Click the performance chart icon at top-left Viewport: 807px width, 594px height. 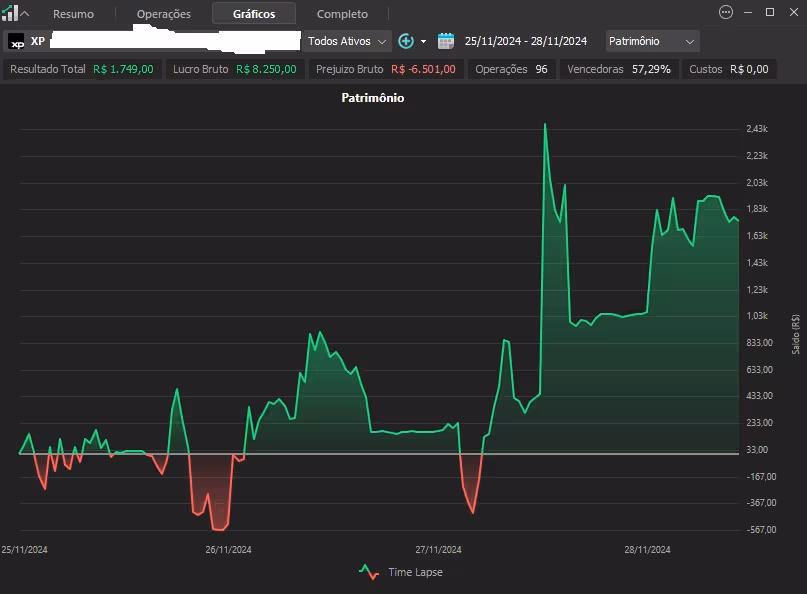(10, 14)
